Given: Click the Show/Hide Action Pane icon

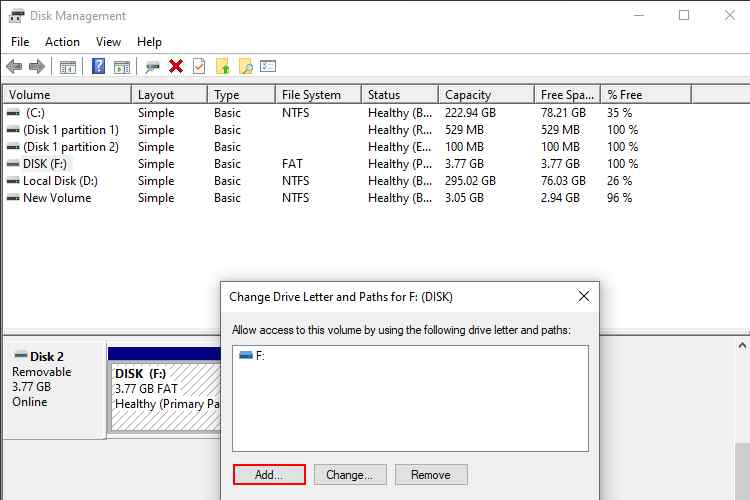Looking at the screenshot, I should 122,67.
